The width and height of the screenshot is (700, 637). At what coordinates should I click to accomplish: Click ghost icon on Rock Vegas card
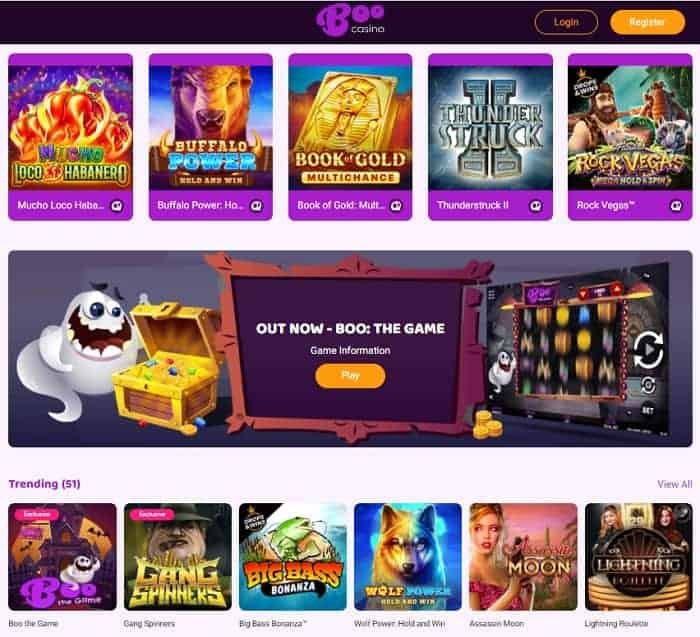[676, 205]
